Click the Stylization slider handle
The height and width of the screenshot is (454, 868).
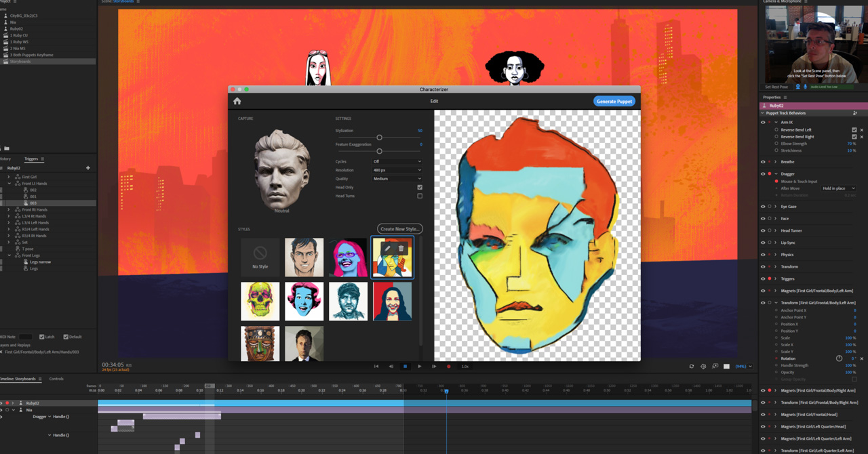pyautogui.click(x=379, y=138)
